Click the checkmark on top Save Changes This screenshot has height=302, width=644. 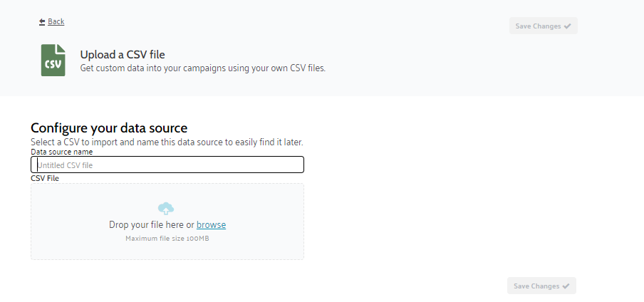tap(568, 26)
